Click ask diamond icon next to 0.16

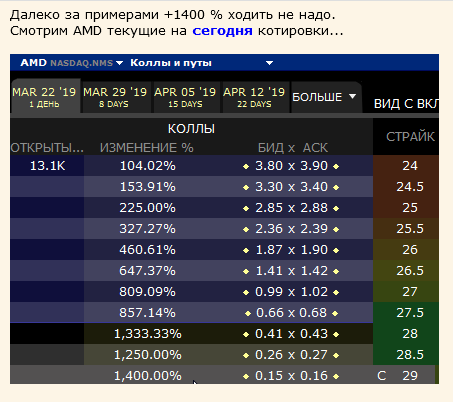coord(336,376)
